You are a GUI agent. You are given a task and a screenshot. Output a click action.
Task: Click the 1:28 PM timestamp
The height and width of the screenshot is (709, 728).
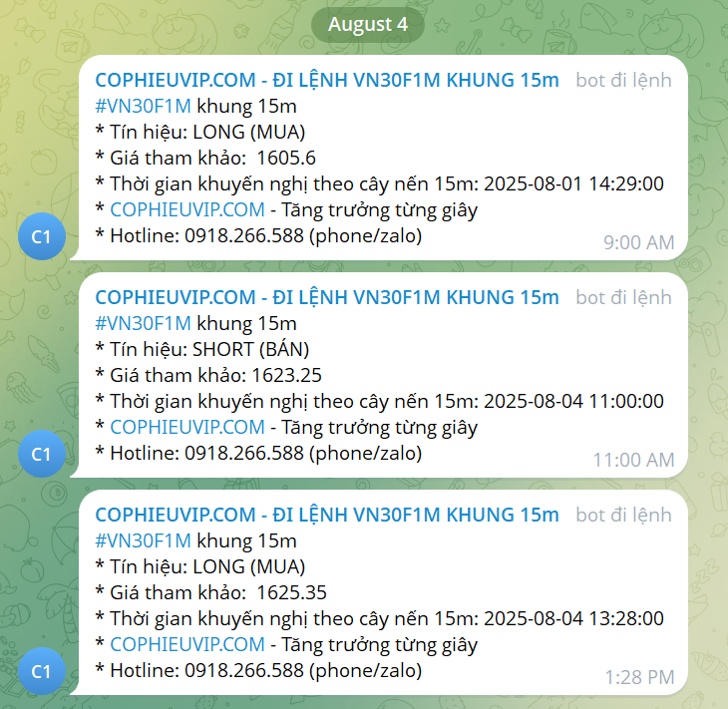(x=640, y=677)
